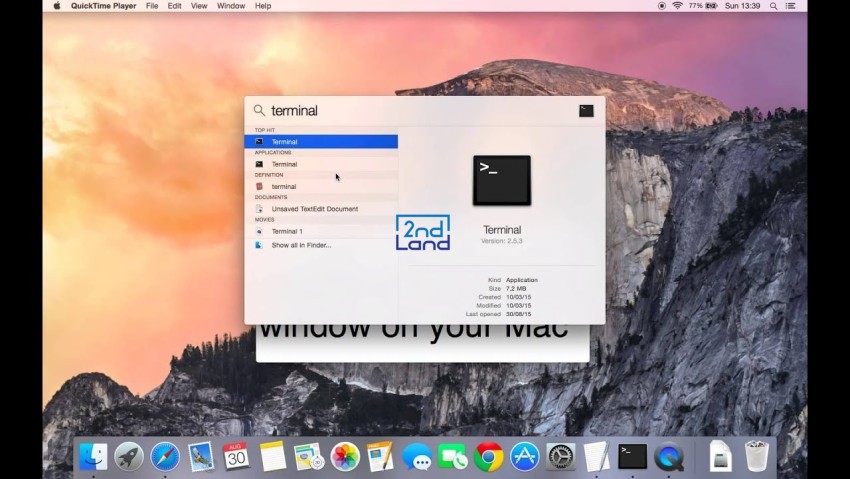Viewport: 850px width, 479px height.
Task: Open TextEdit paper-and-pen icon in Dock
Action: 596,456
